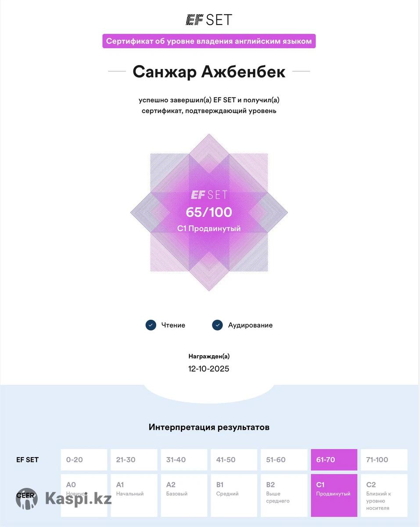Click the EF SET logo inside the badge
Viewport: 420px width, 527px height.
[209, 195]
